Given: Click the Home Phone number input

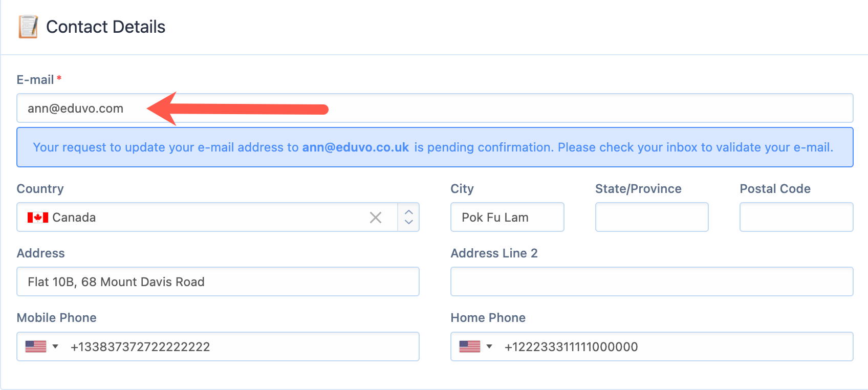Looking at the screenshot, I should 676,346.
